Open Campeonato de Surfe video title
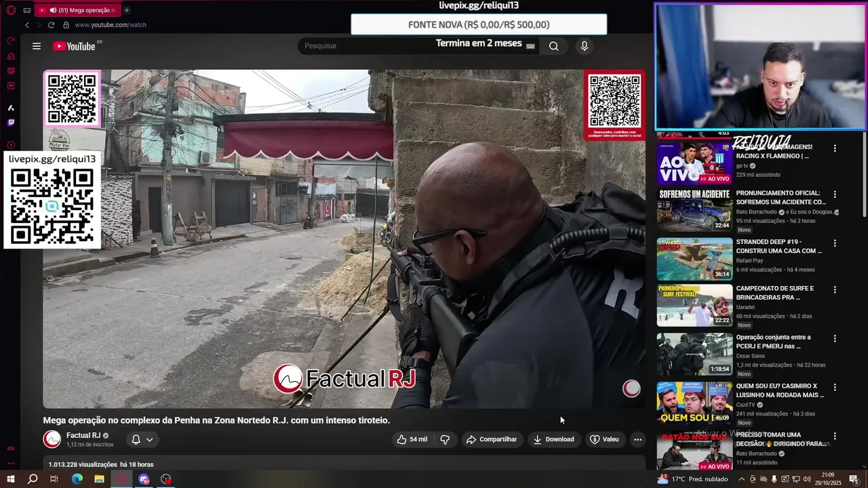Screen dimensions: 868x488 tap(775, 293)
